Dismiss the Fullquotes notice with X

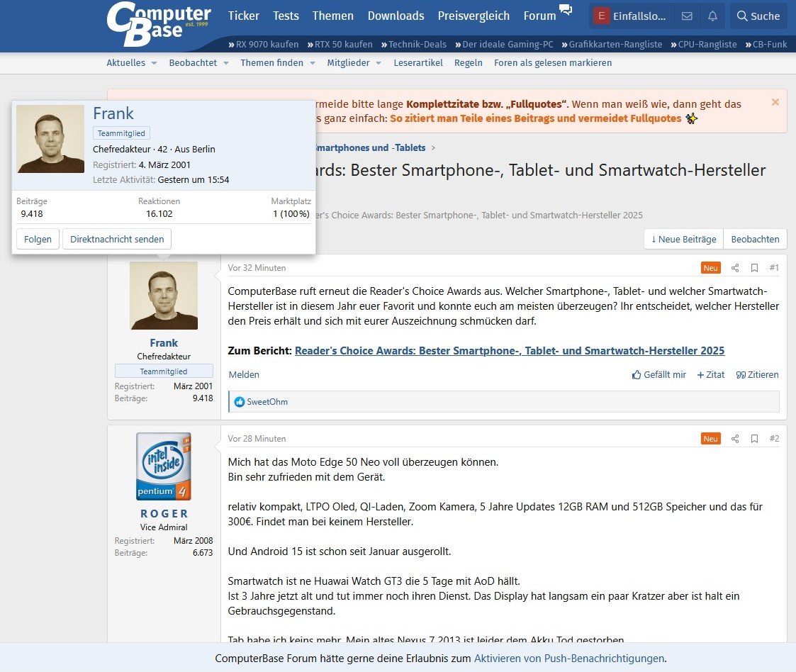(775, 102)
